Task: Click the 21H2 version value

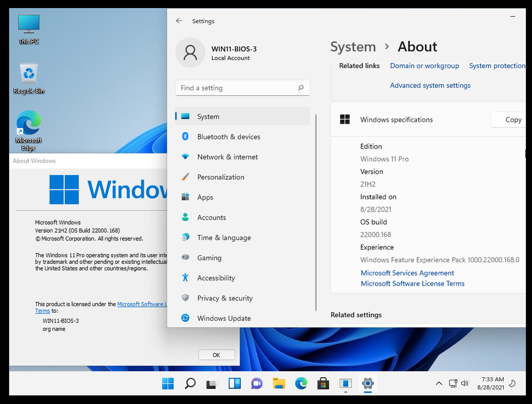Action: (368, 184)
